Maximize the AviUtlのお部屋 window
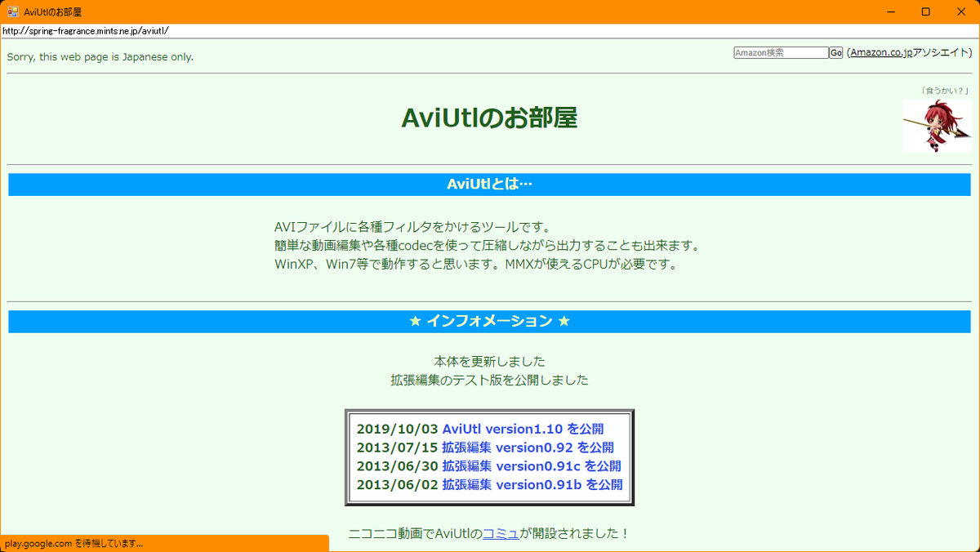This screenshot has height=552, width=980. (x=925, y=11)
